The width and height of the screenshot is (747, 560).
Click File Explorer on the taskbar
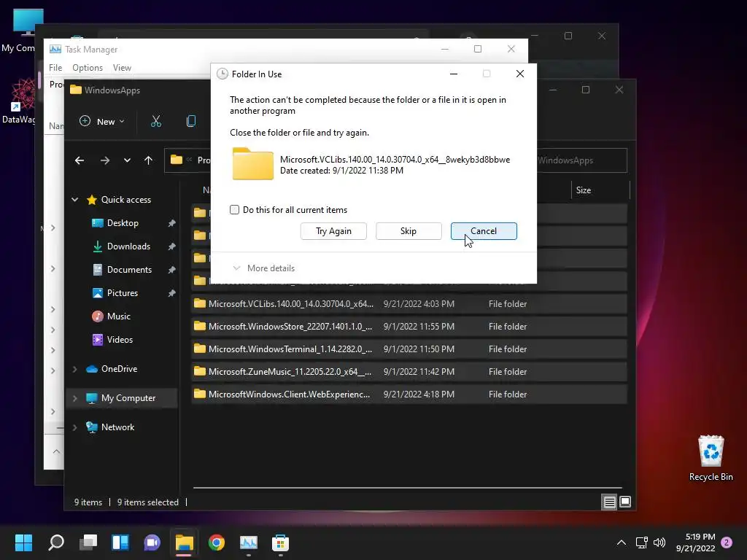[x=184, y=542]
